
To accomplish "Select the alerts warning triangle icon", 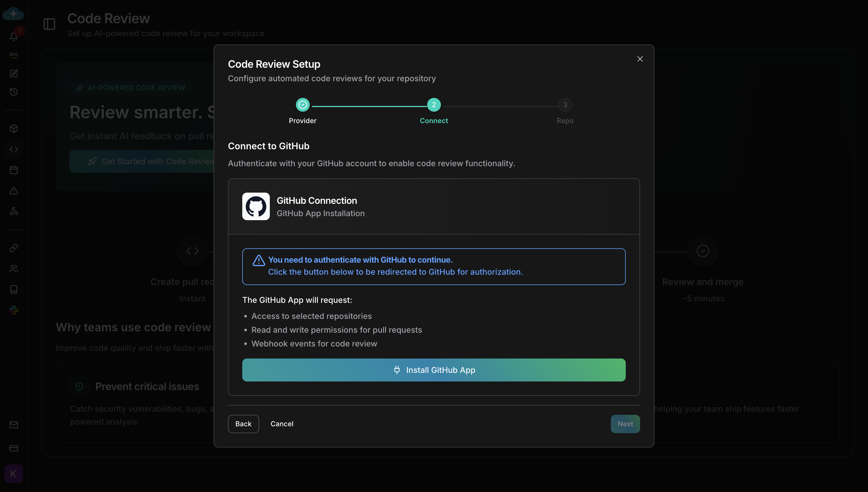I will point(13,191).
